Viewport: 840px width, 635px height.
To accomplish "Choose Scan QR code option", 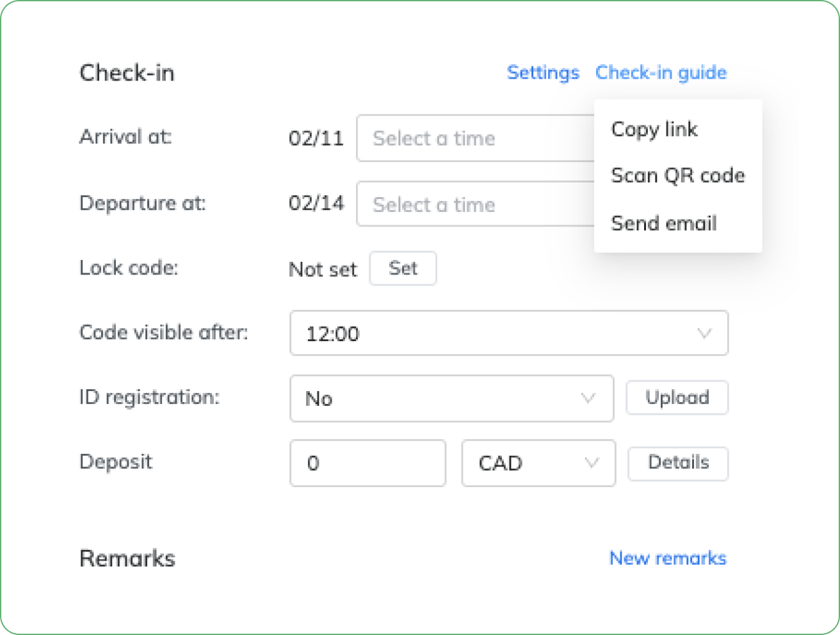I will click(678, 175).
